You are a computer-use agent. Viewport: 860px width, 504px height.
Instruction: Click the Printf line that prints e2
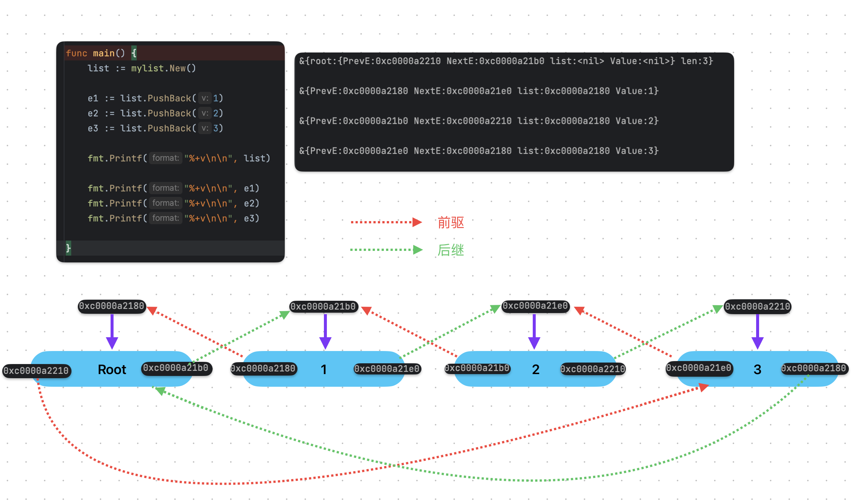coord(173,203)
